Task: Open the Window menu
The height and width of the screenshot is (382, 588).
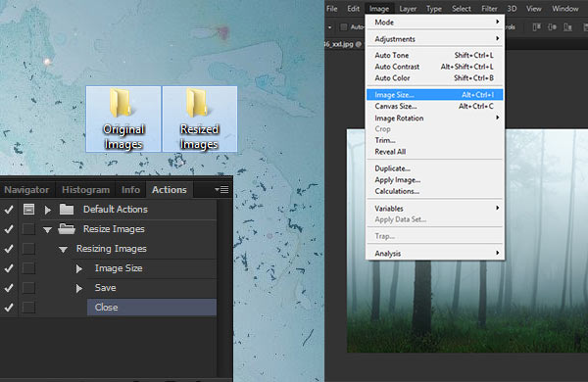Action: pyautogui.click(x=565, y=9)
